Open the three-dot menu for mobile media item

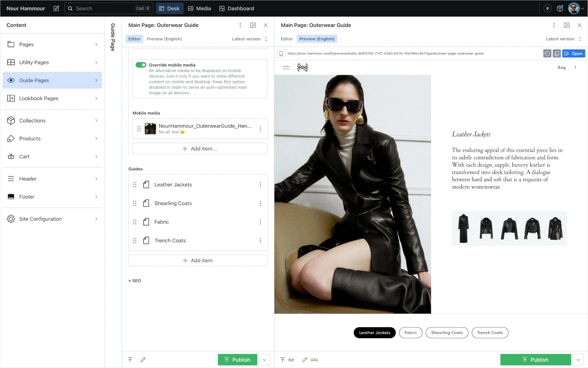(x=260, y=129)
